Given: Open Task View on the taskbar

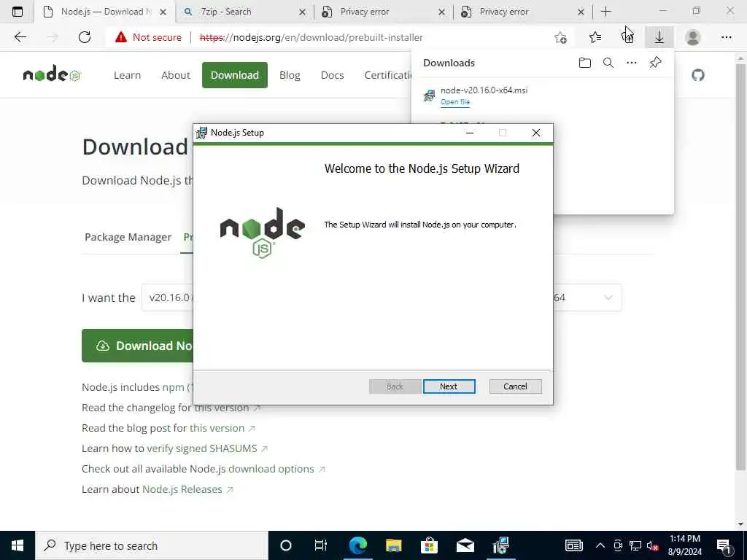Looking at the screenshot, I should [x=321, y=545].
